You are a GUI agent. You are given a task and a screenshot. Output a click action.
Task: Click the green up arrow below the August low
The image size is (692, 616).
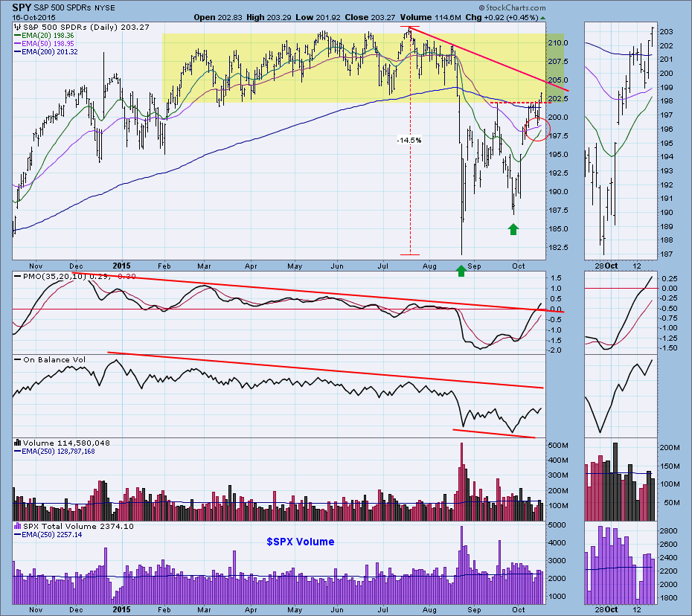click(x=461, y=271)
